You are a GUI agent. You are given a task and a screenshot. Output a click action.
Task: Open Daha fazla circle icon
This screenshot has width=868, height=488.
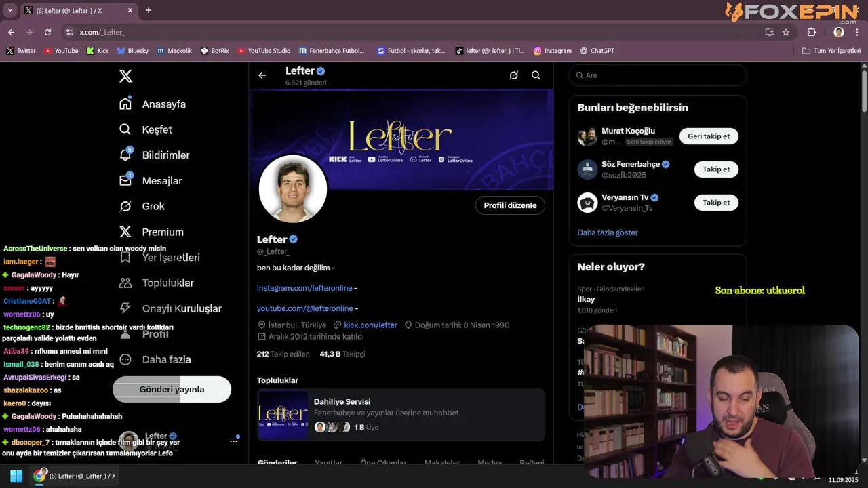[x=125, y=359]
